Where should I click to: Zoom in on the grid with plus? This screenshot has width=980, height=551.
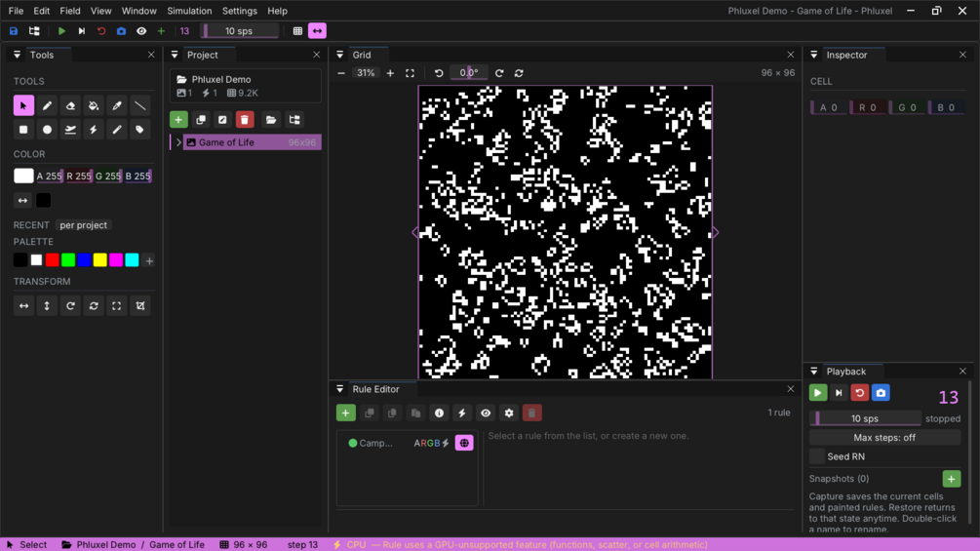click(x=390, y=73)
